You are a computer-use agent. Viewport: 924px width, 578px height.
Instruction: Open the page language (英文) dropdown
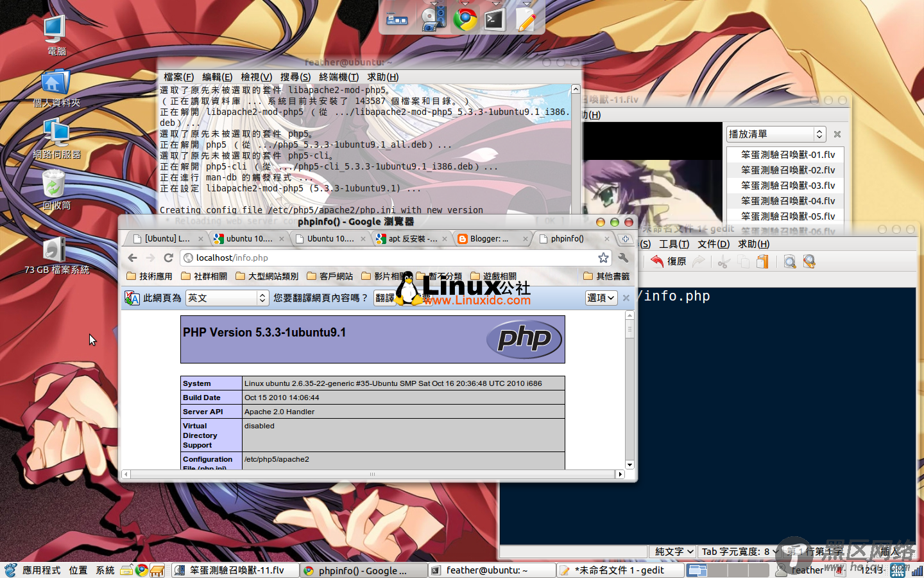tap(227, 298)
